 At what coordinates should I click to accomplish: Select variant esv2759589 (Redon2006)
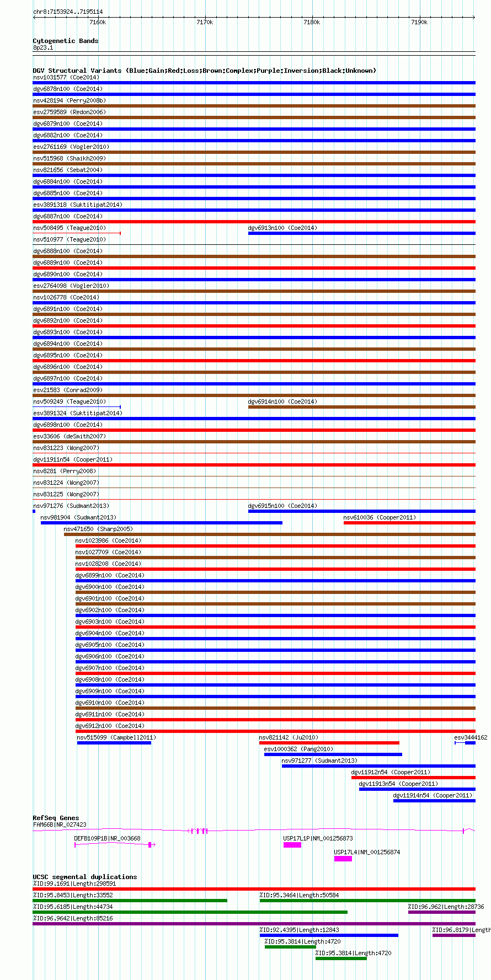pyautogui.click(x=254, y=117)
